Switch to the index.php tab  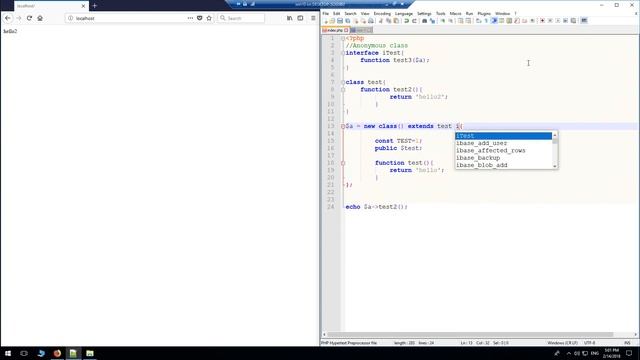(335, 30)
